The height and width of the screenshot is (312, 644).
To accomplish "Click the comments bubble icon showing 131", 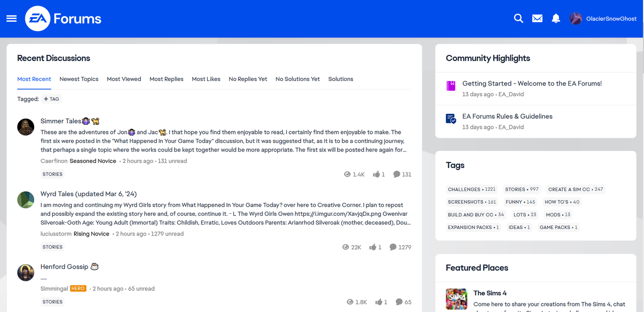I will click(x=396, y=174).
